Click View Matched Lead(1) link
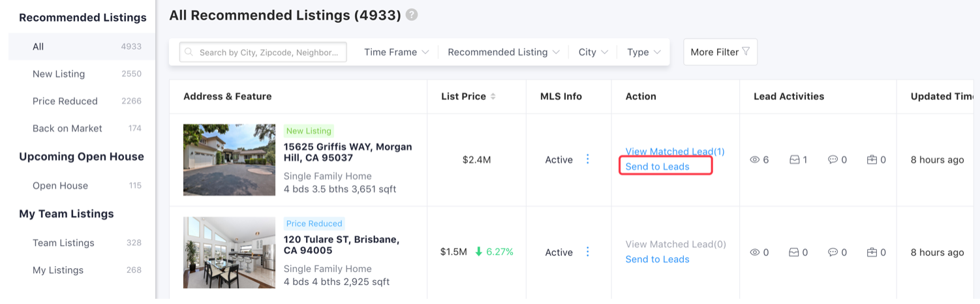 675,151
